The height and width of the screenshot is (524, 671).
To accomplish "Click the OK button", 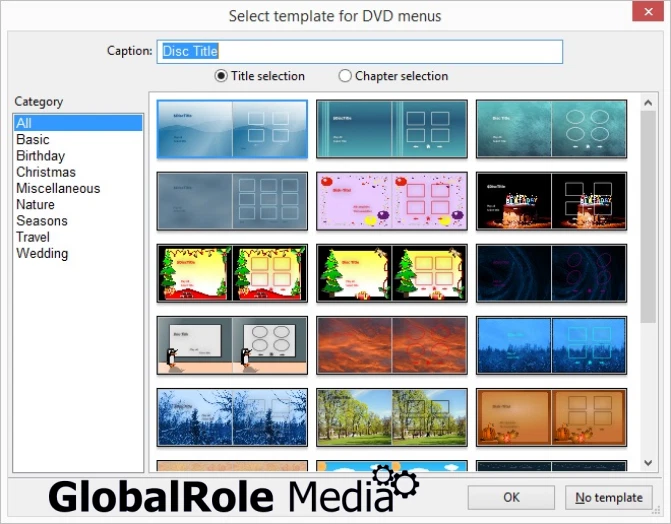I will (x=511, y=497).
